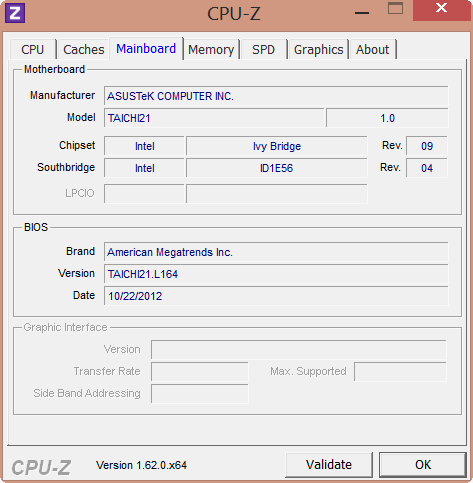Click the Southbridge label

pyautogui.click(x=66, y=167)
